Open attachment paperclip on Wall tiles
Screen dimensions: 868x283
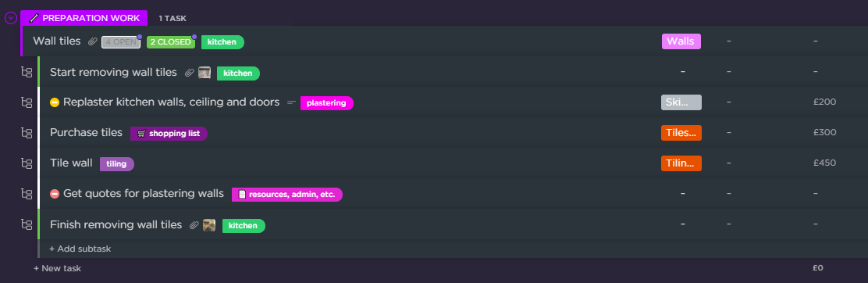(x=93, y=41)
